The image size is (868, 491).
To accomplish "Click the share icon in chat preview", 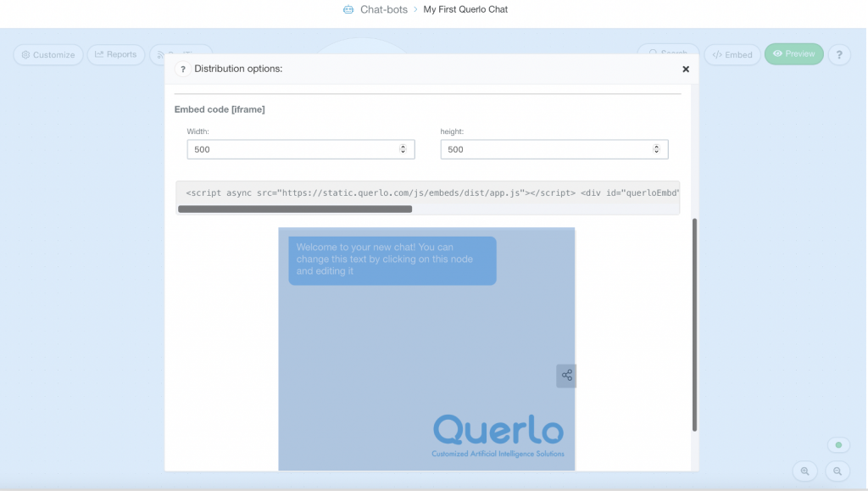I will pyautogui.click(x=566, y=376).
